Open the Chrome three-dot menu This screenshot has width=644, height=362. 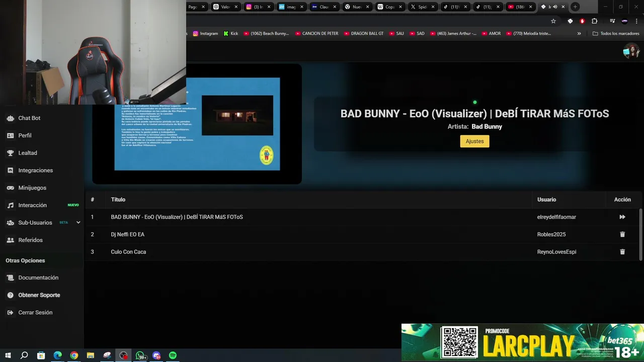[x=637, y=21]
